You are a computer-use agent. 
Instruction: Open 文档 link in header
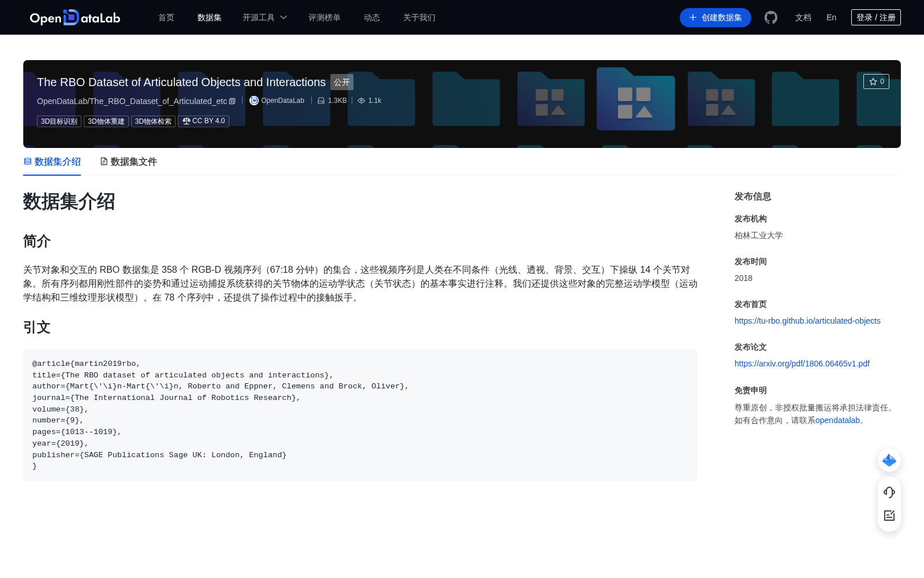pyautogui.click(x=803, y=17)
